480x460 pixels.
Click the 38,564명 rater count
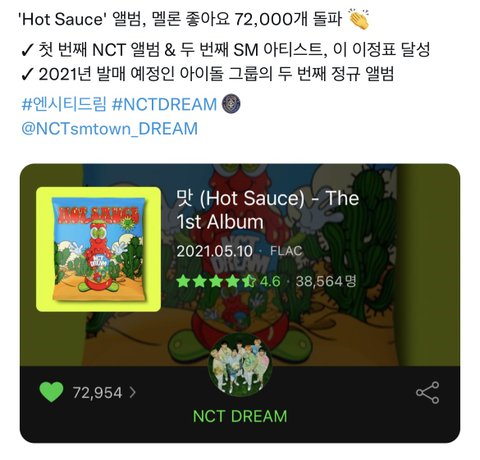coord(326,282)
